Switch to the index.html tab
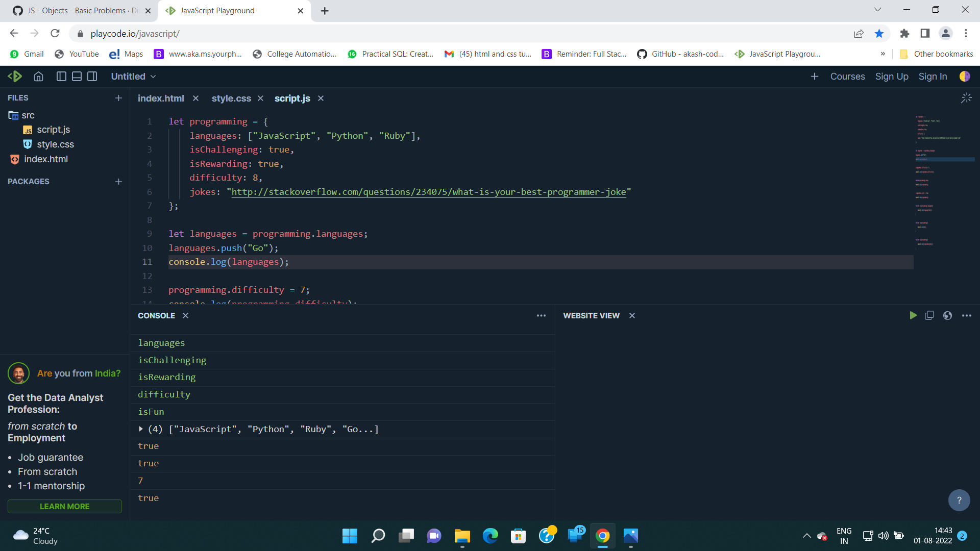Image resolution: width=980 pixels, height=551 pixels. coord(160,98)
